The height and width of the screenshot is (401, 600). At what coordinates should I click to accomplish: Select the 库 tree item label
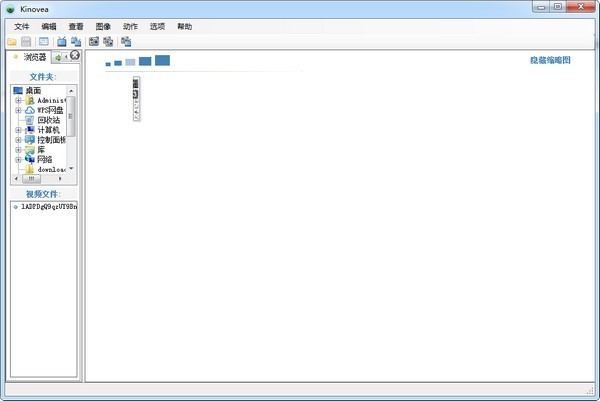point(41,150)
